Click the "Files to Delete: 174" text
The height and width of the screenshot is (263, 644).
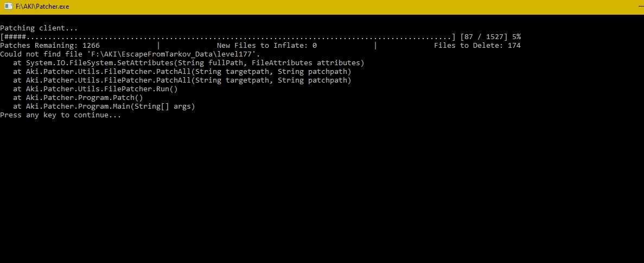pyautogui.click(x=477, y=45)
